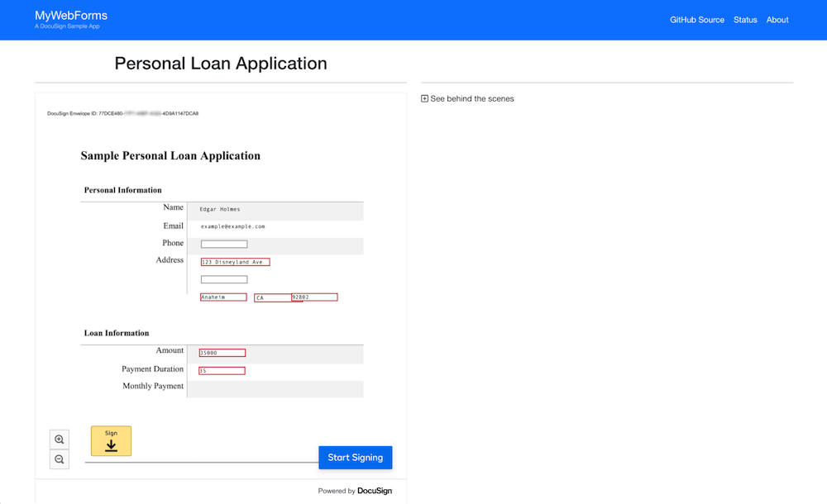
Task: Open the GitHub Source page
Action: [697, 19]
